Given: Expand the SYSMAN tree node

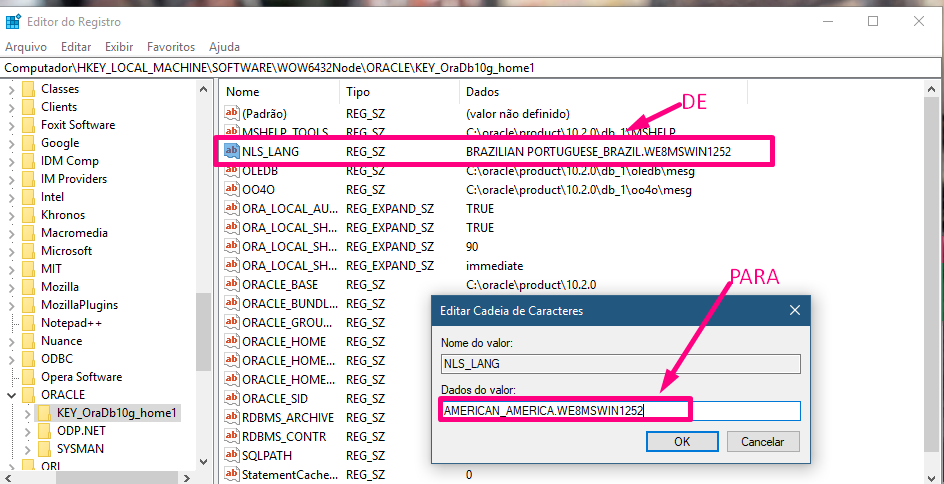Looking at the screenshot, I should pyautogui.click(x=27, y=449).
